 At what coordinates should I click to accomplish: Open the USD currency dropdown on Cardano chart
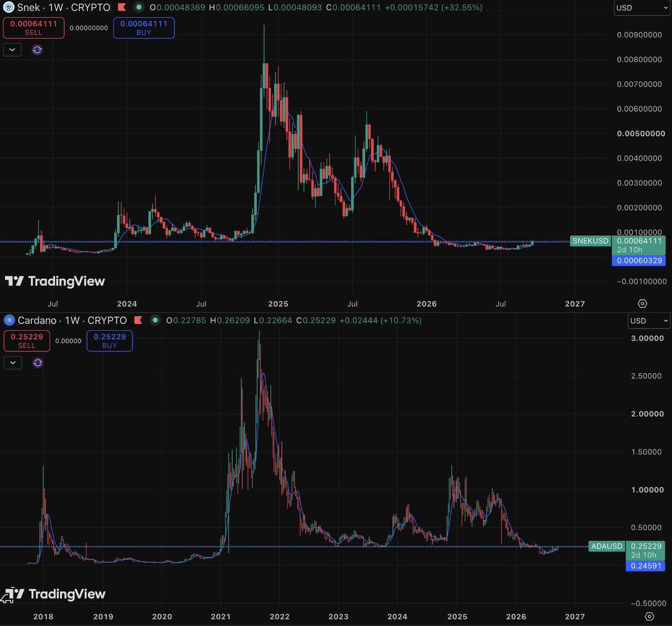tap(648, 321)
